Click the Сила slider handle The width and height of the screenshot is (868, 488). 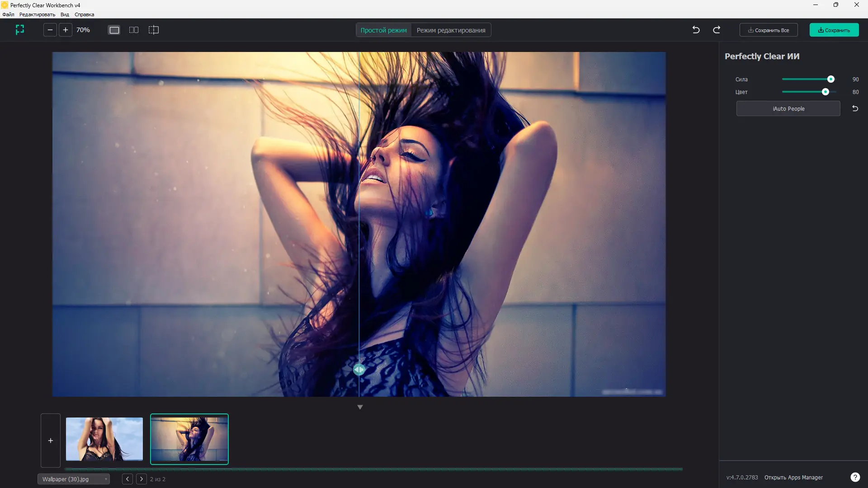[x=830, y=79]
